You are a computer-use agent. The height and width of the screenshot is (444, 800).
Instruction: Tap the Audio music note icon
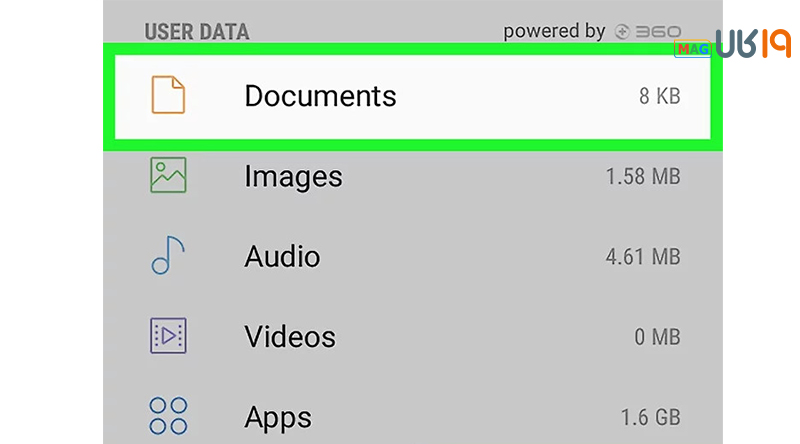click(x=168, y=255)
